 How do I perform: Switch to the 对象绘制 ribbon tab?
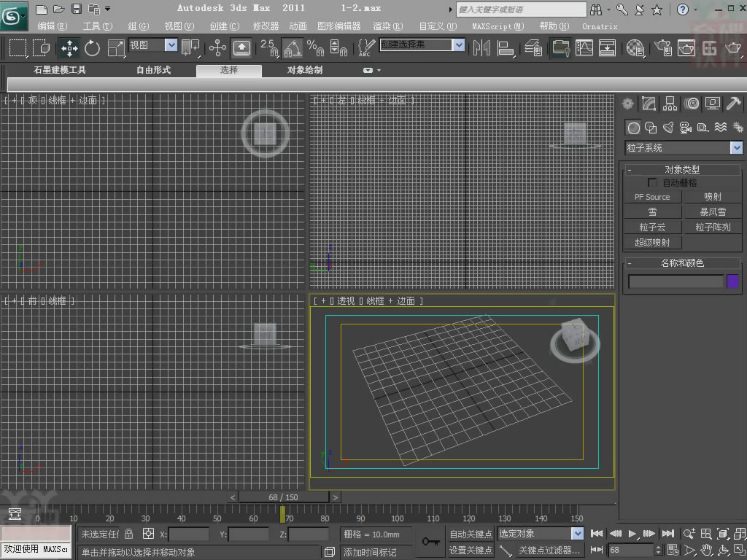pyautogui.click(x=305, y=70)
